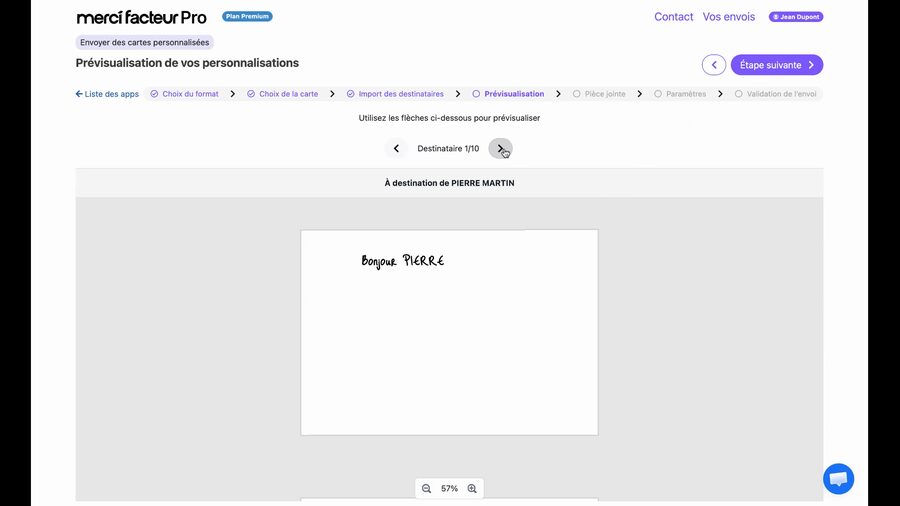The height and width of the screenshot is (506, 900).
Task: Click the merci facteur Pro logo
Action: [x=141, y=17]
